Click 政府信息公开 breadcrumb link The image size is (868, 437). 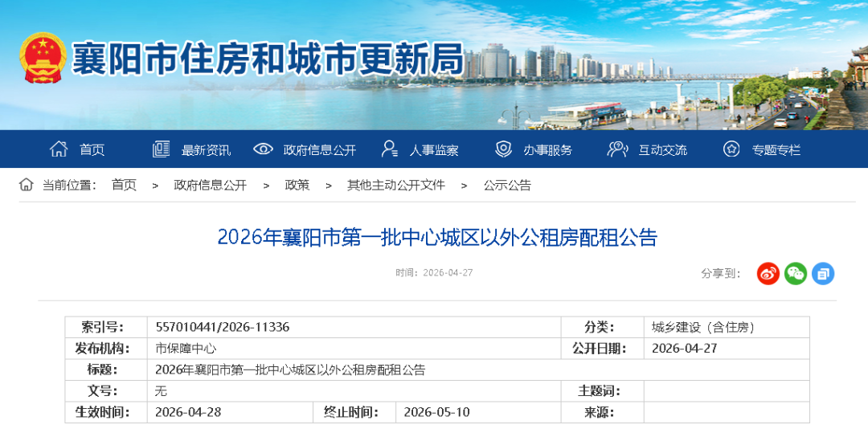tap(210, 186)
